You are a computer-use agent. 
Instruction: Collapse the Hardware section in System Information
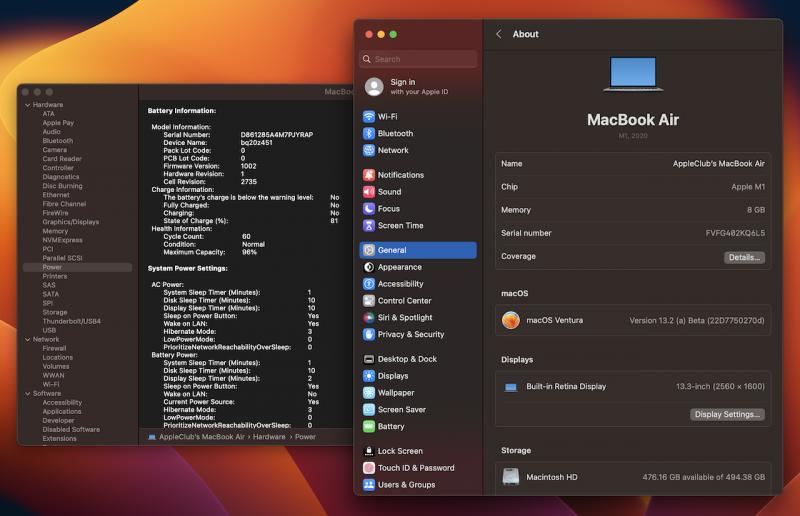pos(28,105)
